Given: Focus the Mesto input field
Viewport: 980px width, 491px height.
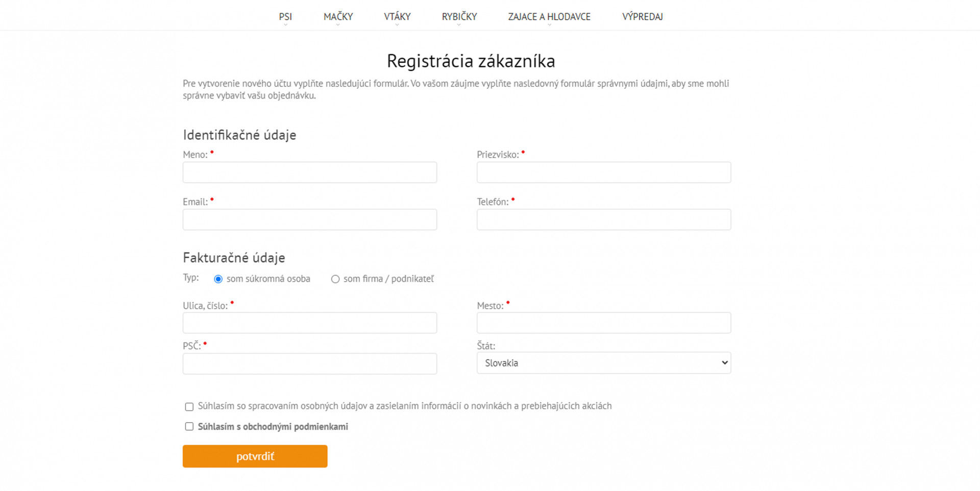Looking at the screenshot, I should (x=603, y=323).
